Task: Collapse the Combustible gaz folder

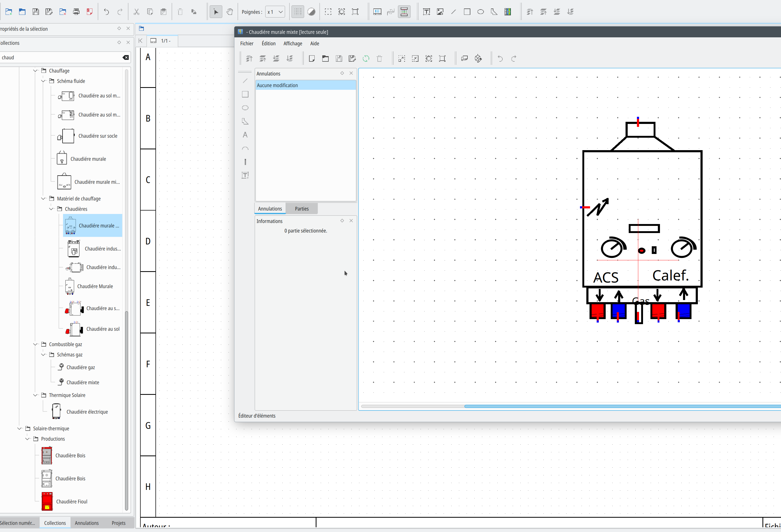Action: (35, 344)
